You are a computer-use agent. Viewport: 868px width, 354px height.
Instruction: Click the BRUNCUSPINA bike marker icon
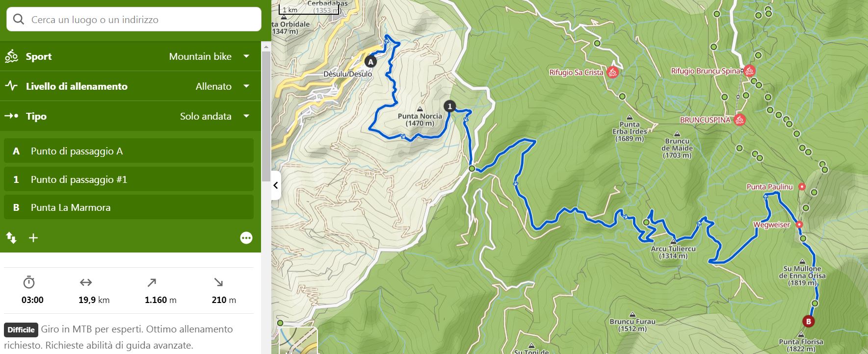[x=739, y=120]
